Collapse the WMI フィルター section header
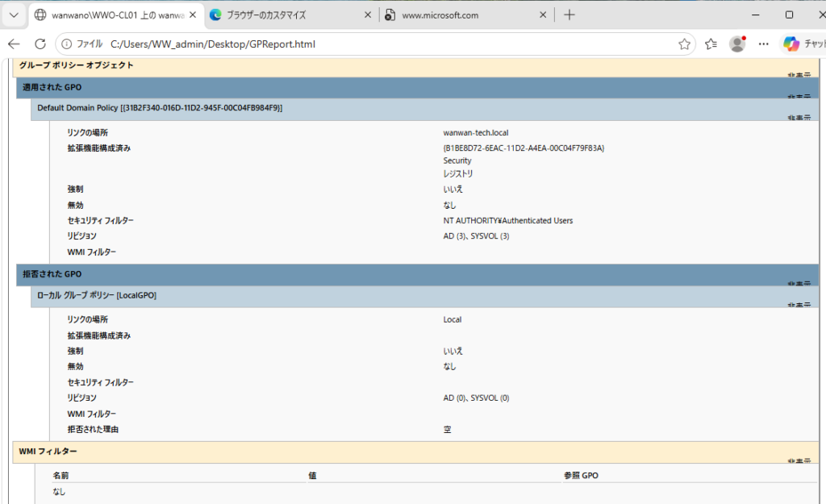 (x=415, y=452)
